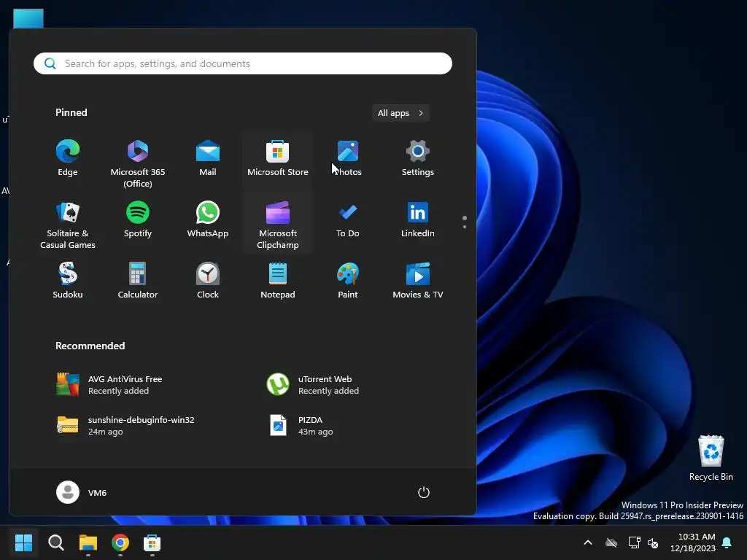Select the Recycle Bin on desktop

click(711, 457)
